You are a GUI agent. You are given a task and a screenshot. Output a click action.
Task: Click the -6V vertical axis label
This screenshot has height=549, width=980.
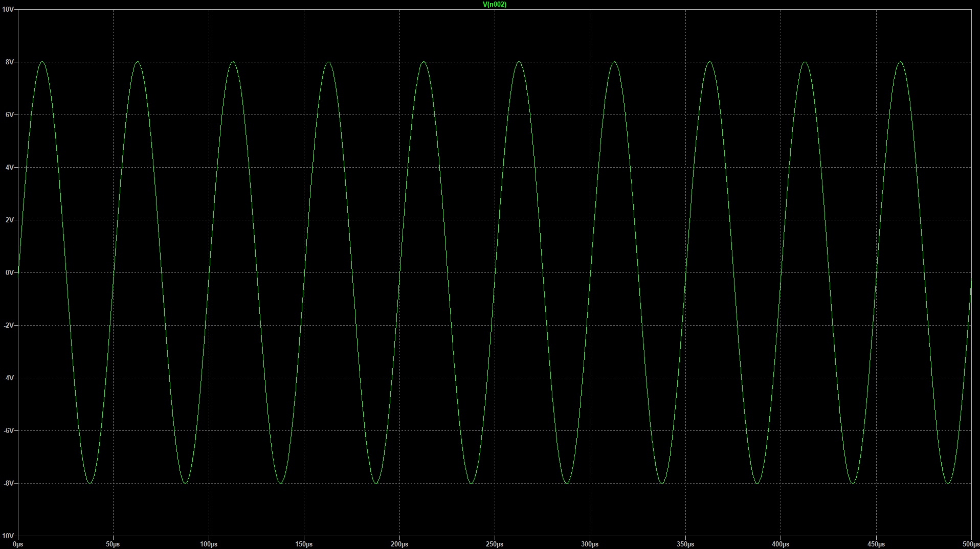pos(8,431)
